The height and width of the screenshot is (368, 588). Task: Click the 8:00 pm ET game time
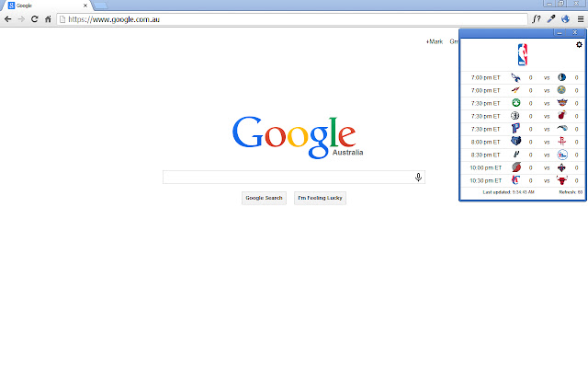[486, 142]
